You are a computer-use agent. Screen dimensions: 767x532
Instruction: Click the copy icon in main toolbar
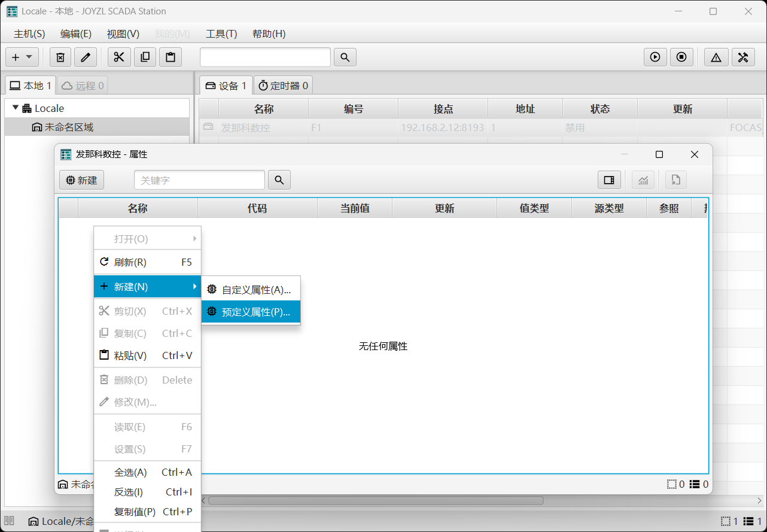(145, 57)
